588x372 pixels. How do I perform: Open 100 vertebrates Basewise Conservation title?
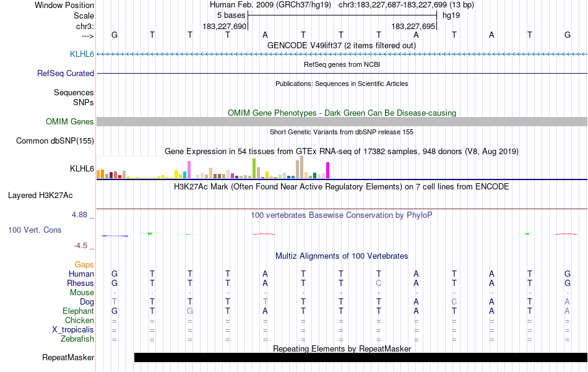[341, 215]
